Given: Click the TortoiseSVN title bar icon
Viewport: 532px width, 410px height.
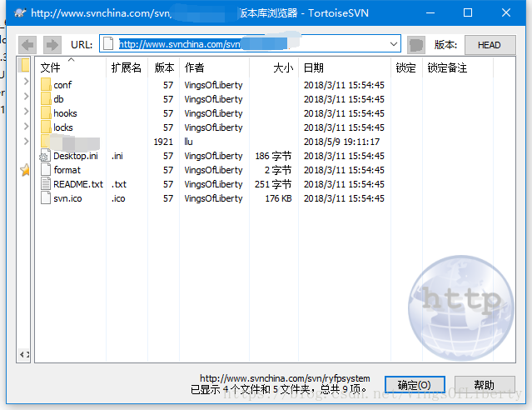Looking at the screenshot, I should (x=20, y=12).
